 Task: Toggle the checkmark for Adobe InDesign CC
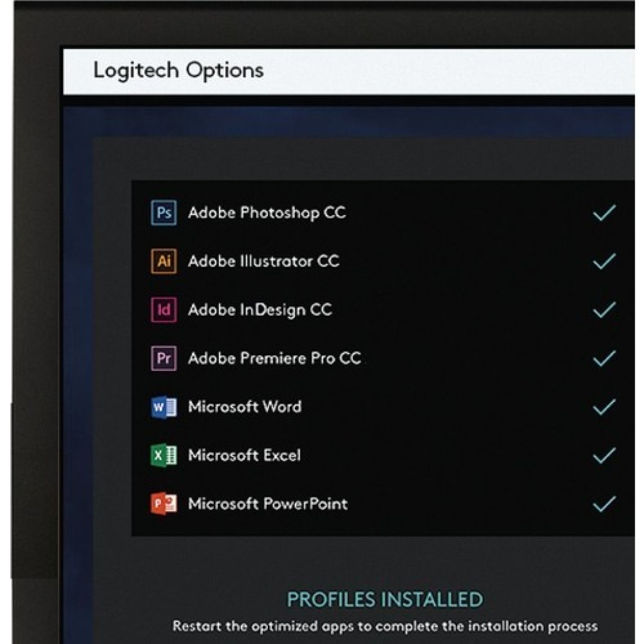point(604,309)
